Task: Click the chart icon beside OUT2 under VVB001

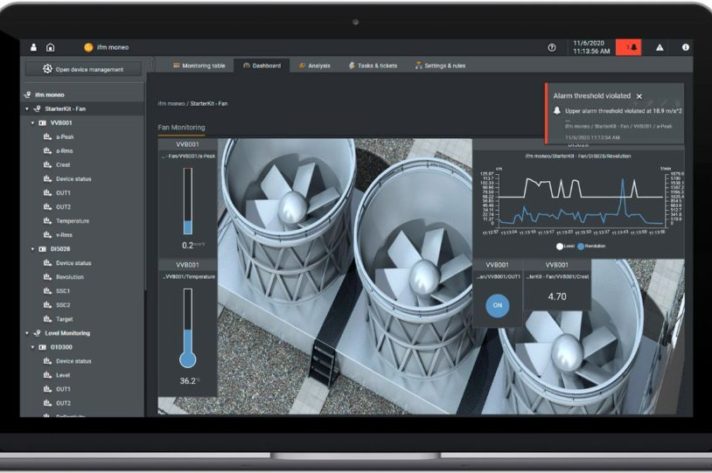Action: click(47, 207)
